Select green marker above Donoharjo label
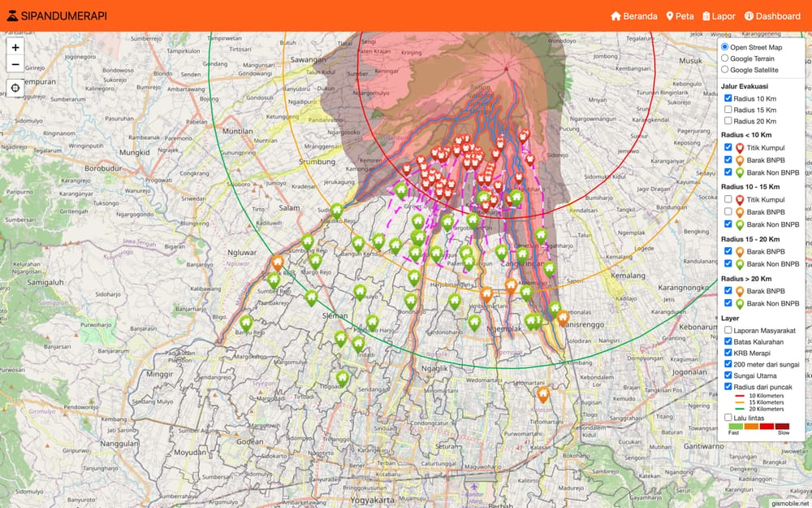This screenshot has height=508, width=812. point(410,301)
